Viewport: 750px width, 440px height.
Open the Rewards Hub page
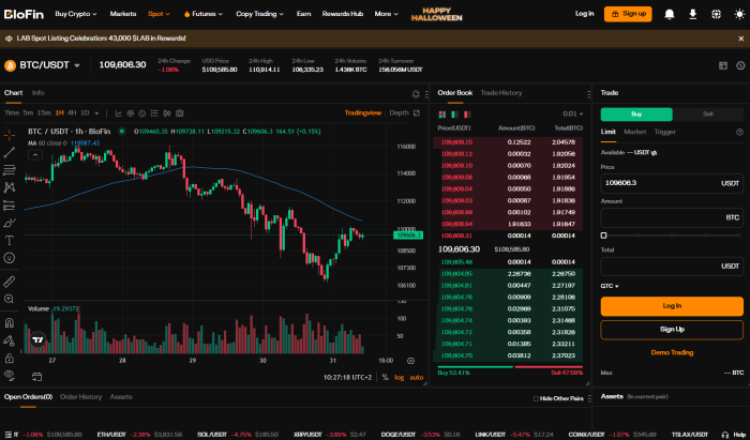click(x=342, y=14)
